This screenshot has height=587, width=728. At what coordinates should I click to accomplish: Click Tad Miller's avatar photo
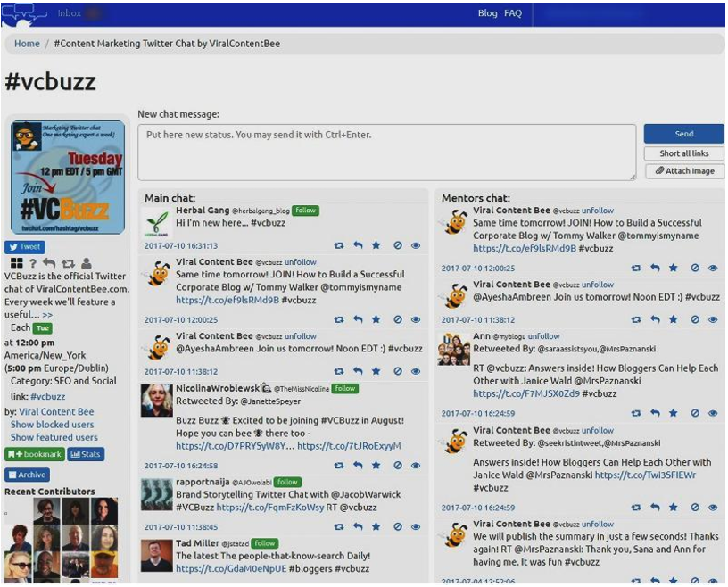pyautogui.click(x=156, y=556)
